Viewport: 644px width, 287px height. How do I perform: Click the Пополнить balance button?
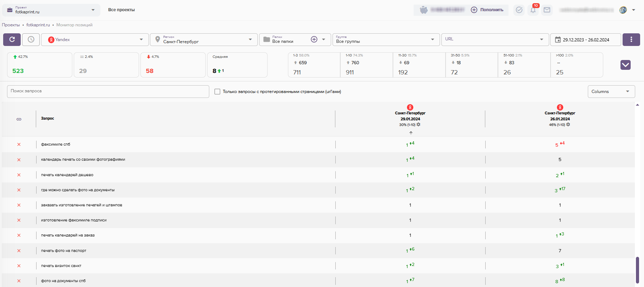[487, 10]
